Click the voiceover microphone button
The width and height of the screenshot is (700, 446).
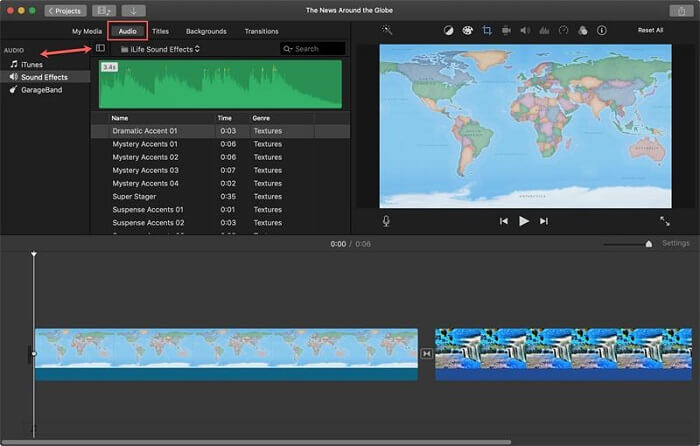click(386, 221)
